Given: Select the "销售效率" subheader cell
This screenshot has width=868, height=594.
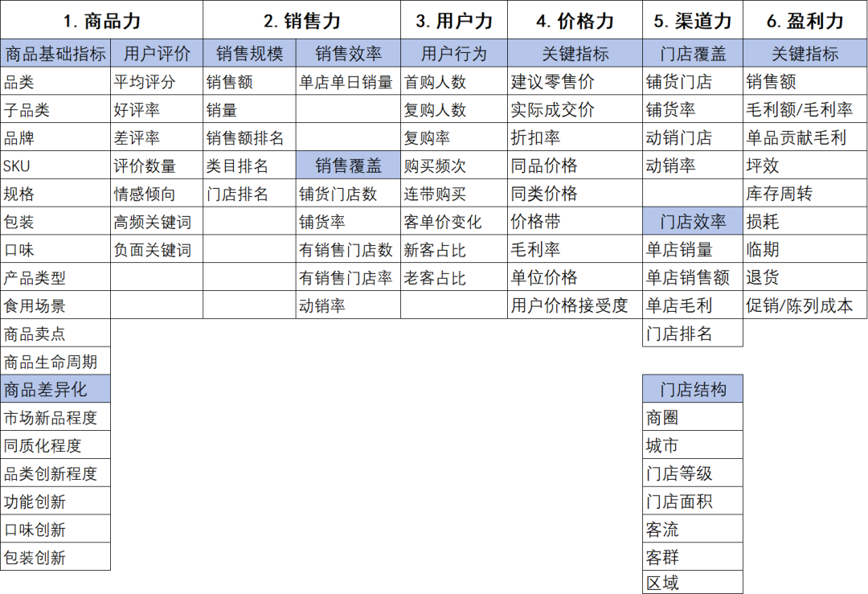Looking at the screenshot, I should coord(348,54).
